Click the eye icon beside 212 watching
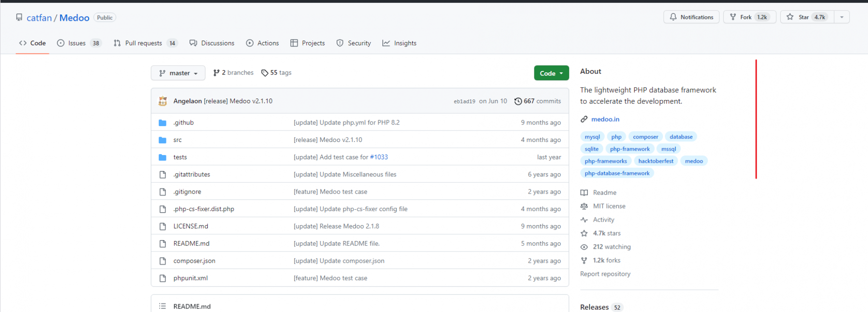868x312 pixels. [x=584, y=247]
